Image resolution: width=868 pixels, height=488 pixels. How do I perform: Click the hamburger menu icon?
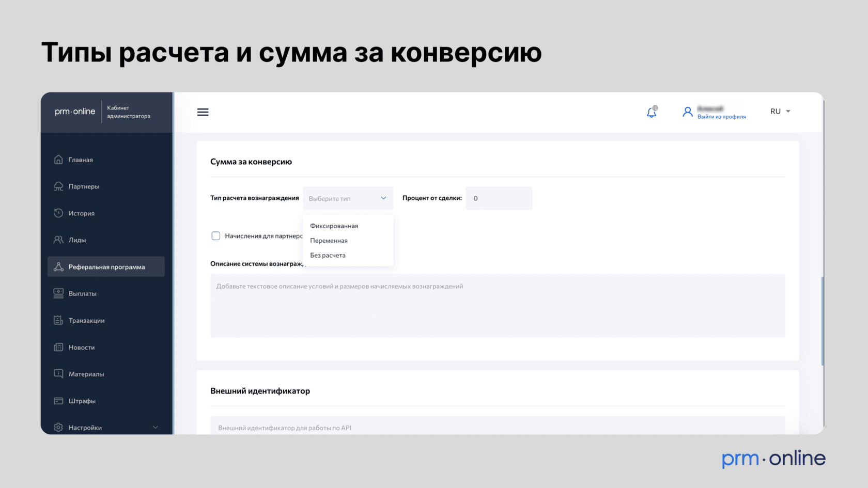(203, 112)
